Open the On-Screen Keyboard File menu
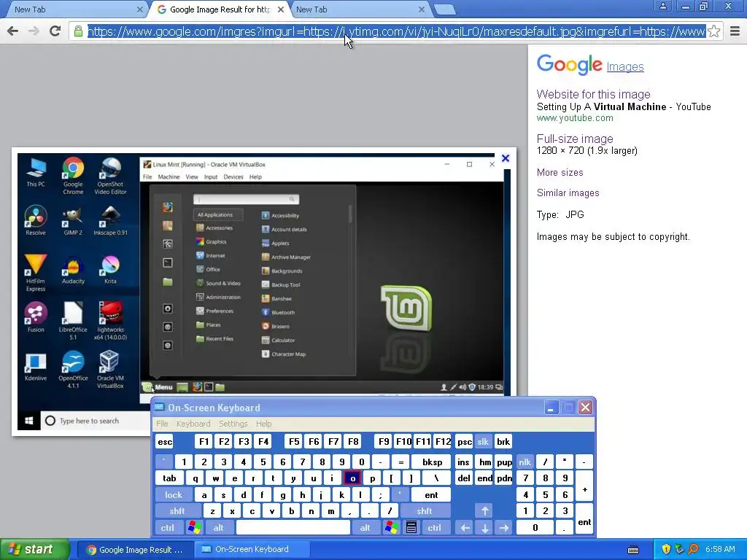The image size is (747, 560). tap(162, 424)
